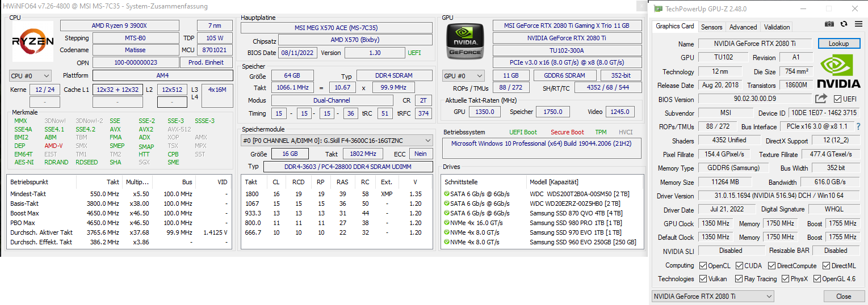
Task: Click the Ryzen logo in HWiNFO
Action: (33, 41)
